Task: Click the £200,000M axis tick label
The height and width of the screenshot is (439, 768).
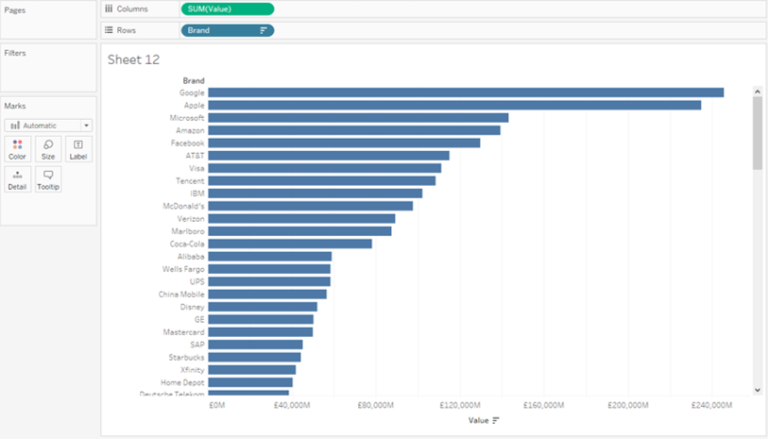Action: pyautogui.click(x=628, y=405)
